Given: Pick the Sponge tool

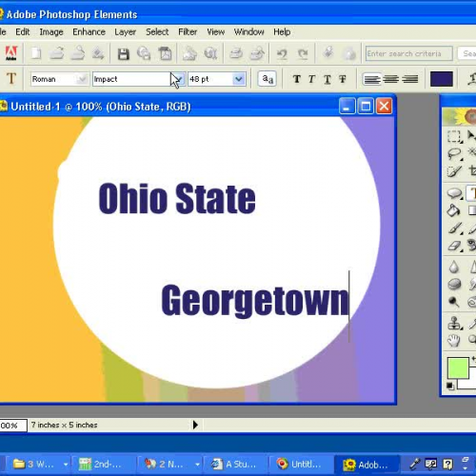Looking at the screenshot, I should [454, 284].
